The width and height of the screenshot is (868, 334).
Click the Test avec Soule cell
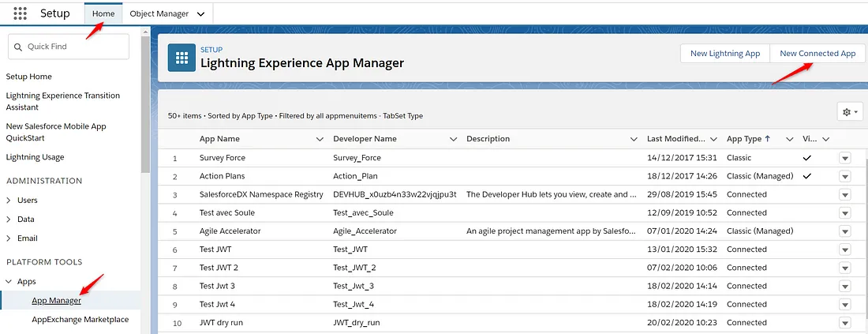pyautogui.click(x=227, y=212)
